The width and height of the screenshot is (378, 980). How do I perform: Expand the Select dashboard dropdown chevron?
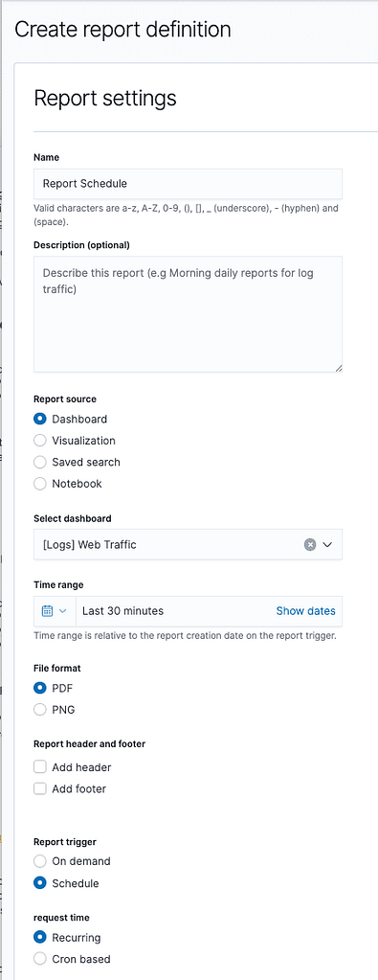327,544
